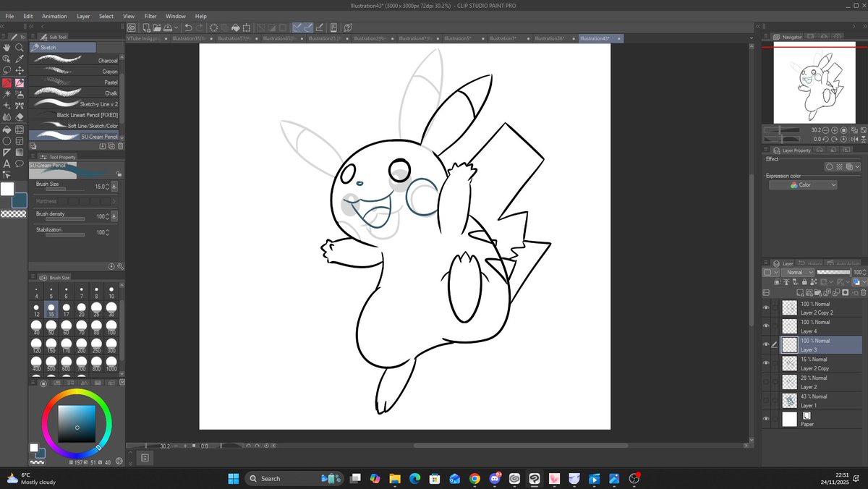Image resolution: width=868 pixels, height=489 pixels.
Task: Select the Eyedropper tool
Action: 20,59
